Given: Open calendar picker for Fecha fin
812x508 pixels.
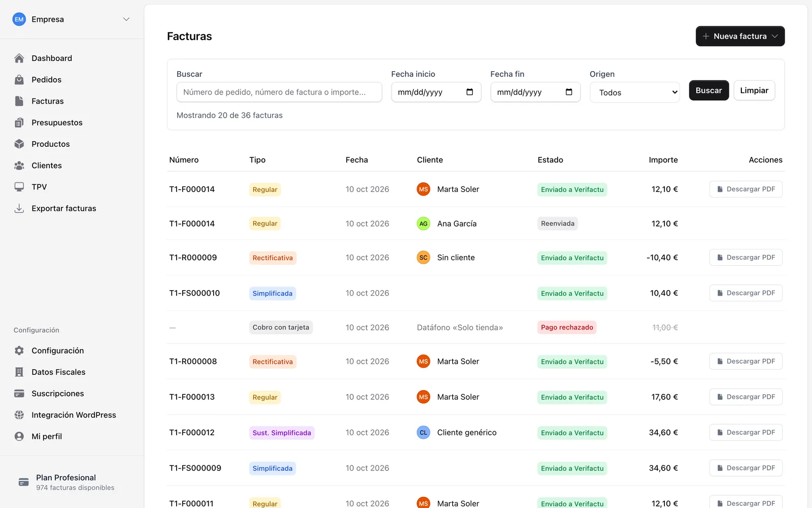Looking at the screenshot, I should tap(569, 92).
